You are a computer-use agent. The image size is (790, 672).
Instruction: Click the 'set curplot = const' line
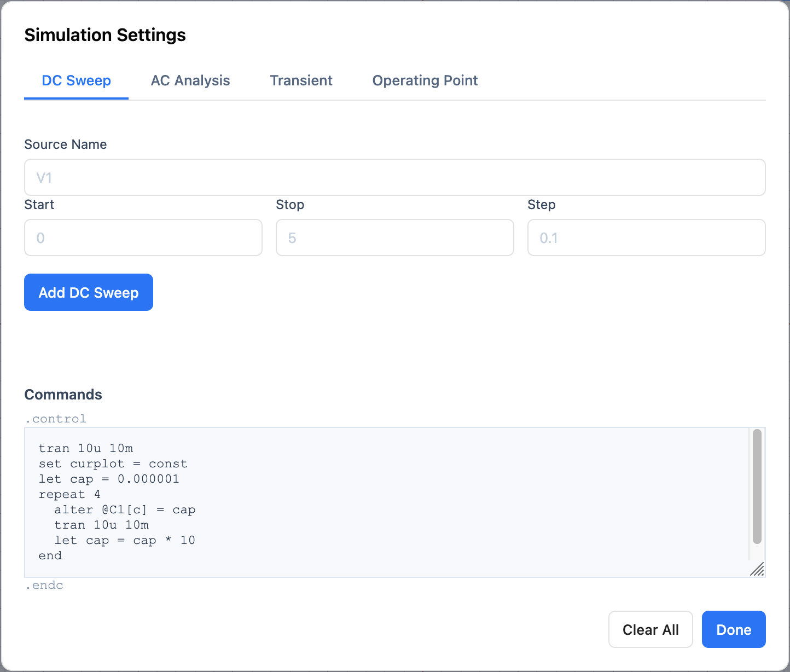pos(113,464)
